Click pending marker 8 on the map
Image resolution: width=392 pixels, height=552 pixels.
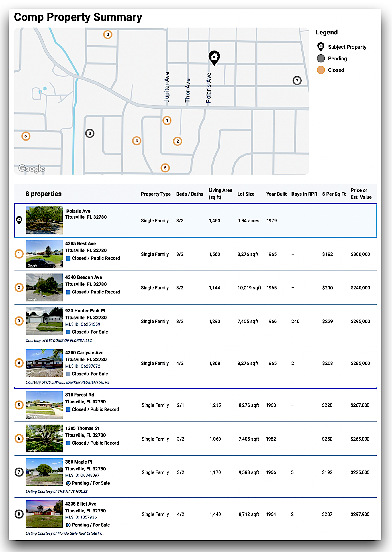(90, 133)
